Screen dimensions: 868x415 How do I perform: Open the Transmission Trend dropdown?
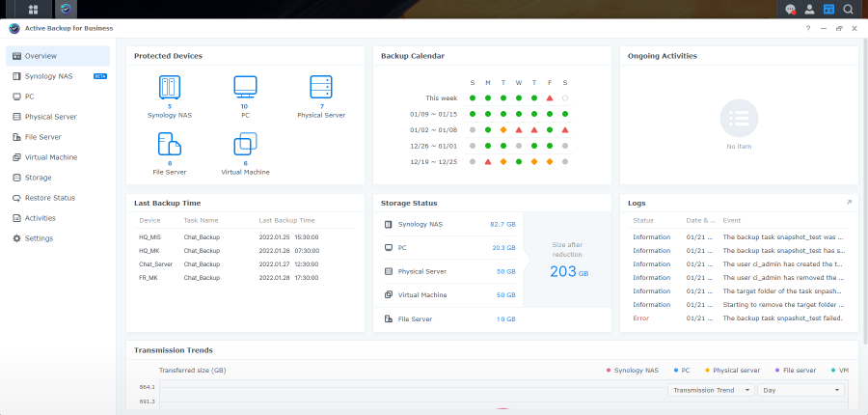pos(711,390)
